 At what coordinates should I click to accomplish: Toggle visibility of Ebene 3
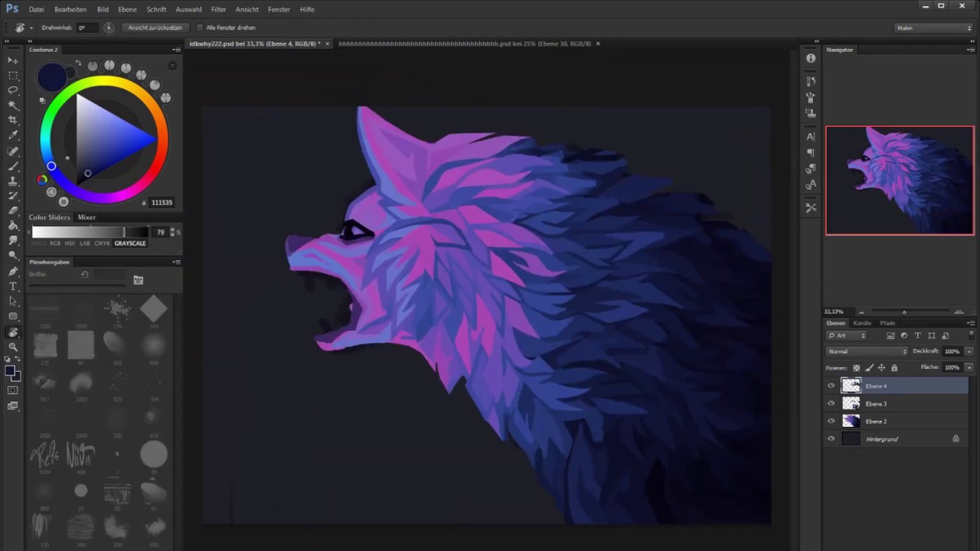[831, 403]
